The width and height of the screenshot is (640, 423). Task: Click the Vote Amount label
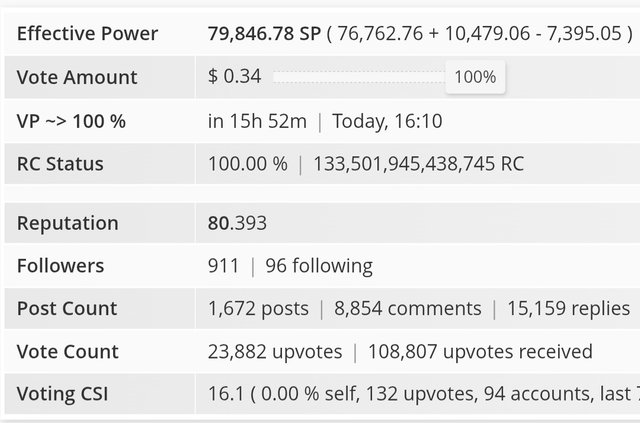[77, 77]
